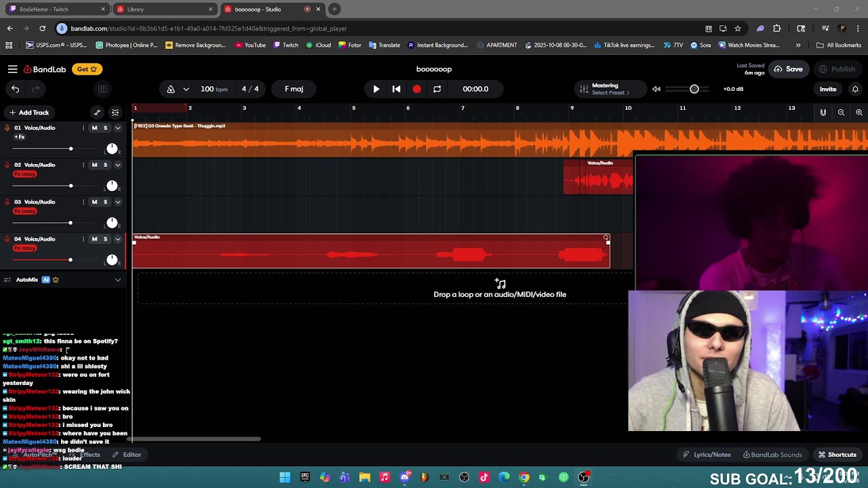Open track 03 three-dot menu

click(83, 202)
